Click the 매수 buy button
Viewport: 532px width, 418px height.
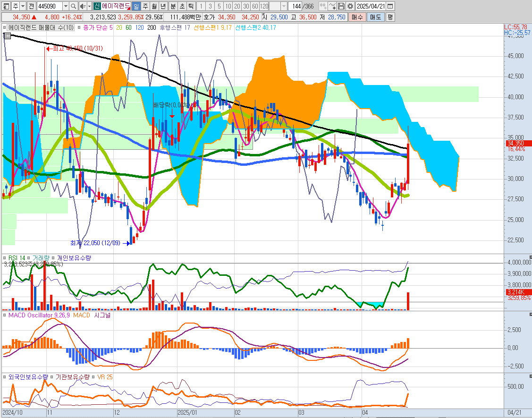[357, 17]
